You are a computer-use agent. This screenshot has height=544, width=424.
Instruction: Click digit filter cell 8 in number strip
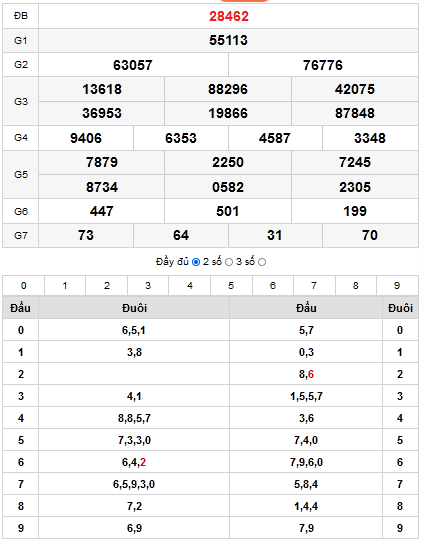pos(356,286)
